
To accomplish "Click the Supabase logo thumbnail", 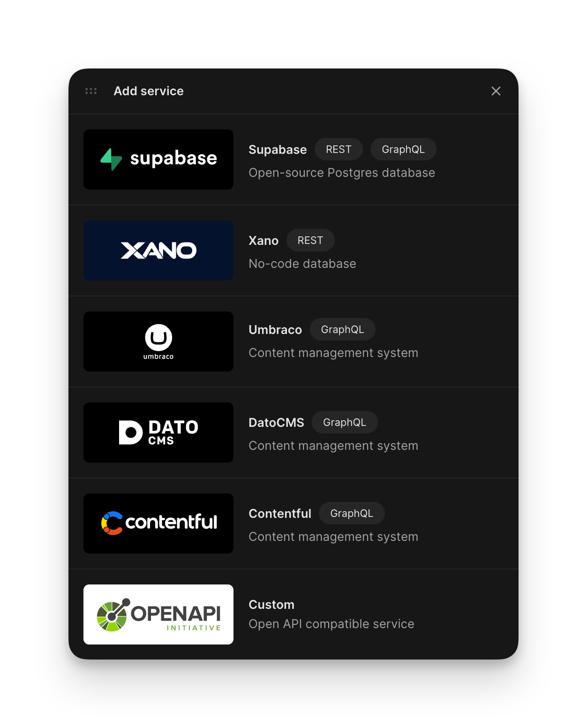I will pyautogui.click(x=158, y=159).
